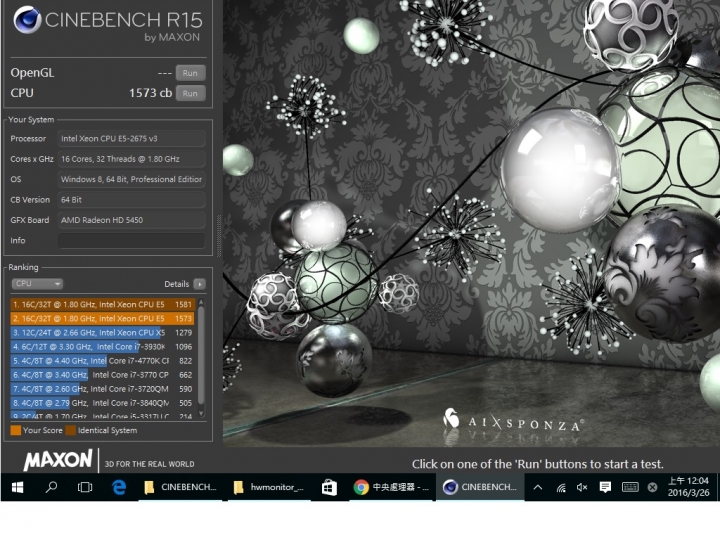This screenshot has height=540, width=720.
Task: Select ranking entry 7 Core i7-3720QM
Action: pyautogui.click(x=103, y=389)
